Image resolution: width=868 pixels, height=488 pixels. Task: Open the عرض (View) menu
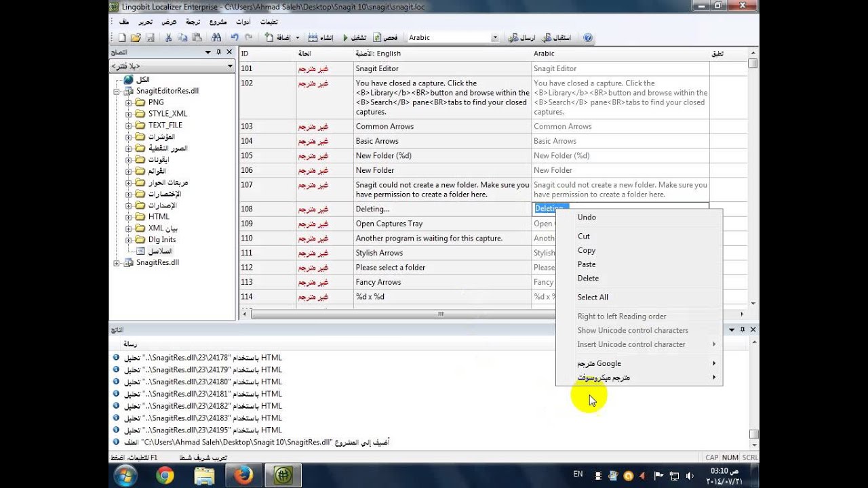coord(169,22)
